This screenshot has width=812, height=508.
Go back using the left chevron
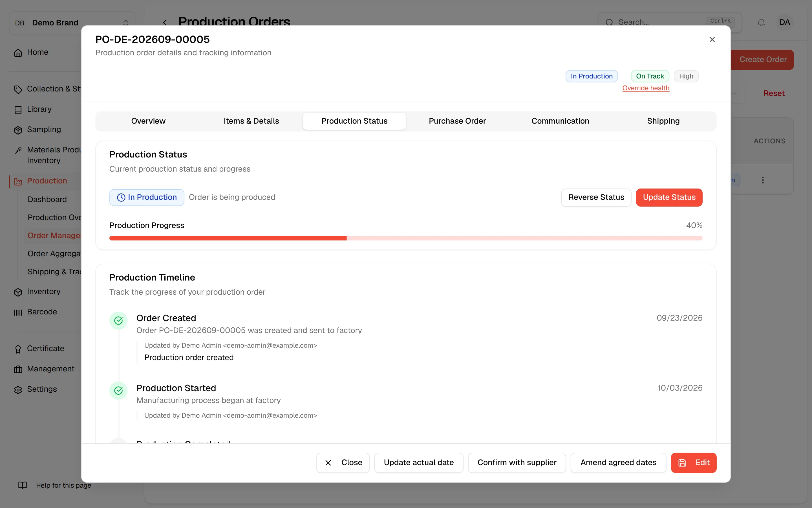165,23
